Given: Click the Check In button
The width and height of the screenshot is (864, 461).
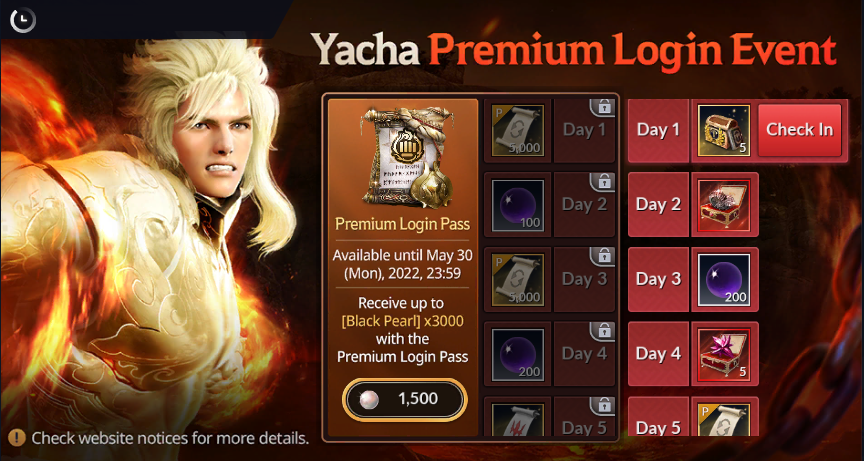Looking at the screenshot, I should 800,130.
